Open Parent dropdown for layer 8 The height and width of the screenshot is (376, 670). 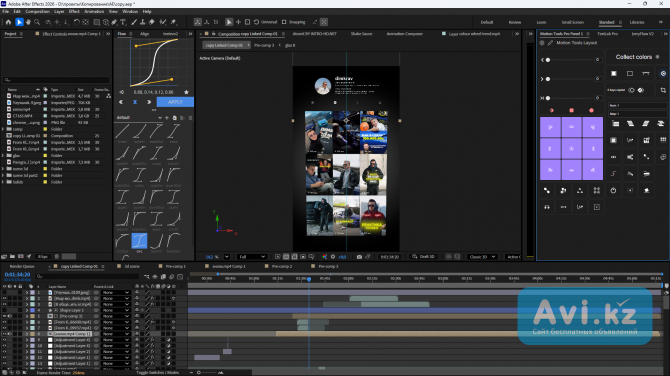pyautogui.click(x=116, y=334)
